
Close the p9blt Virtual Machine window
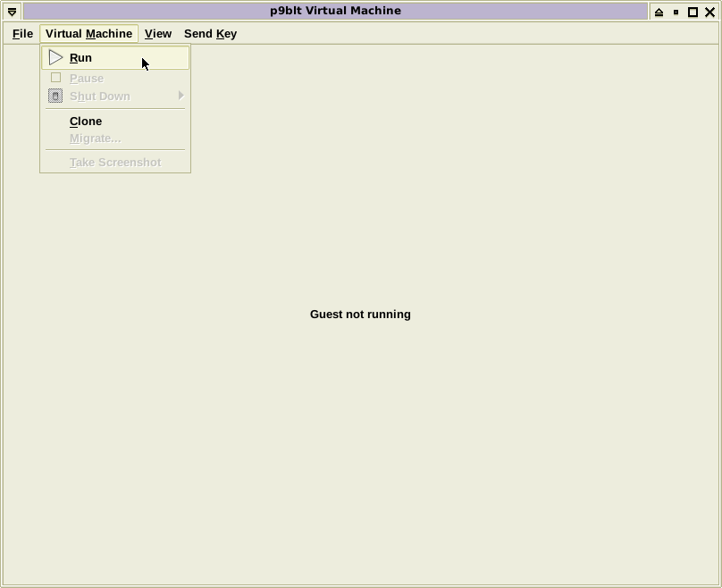click(x=710, y=12)
